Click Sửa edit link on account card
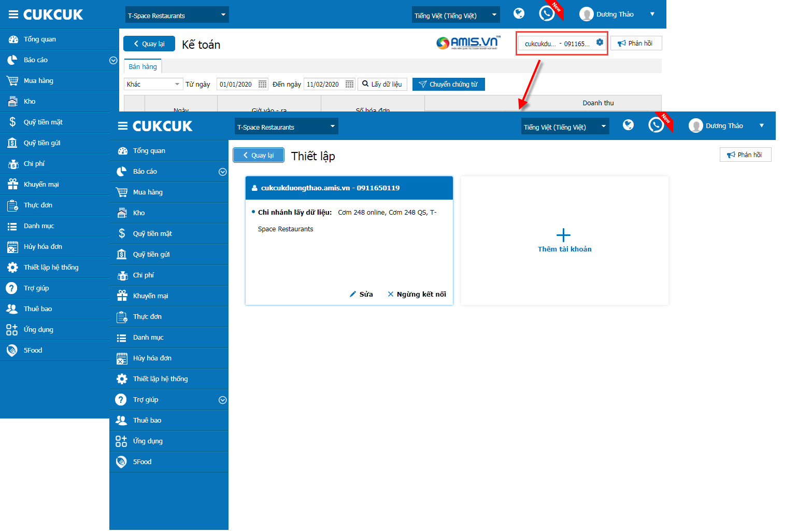 pyautogui.click(x=361, y=294)
